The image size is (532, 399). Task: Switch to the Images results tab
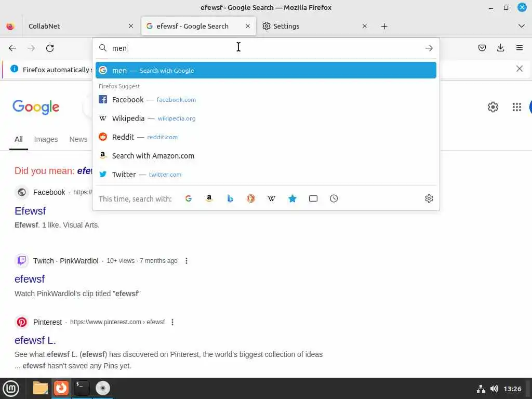click(x=46, y=139)
